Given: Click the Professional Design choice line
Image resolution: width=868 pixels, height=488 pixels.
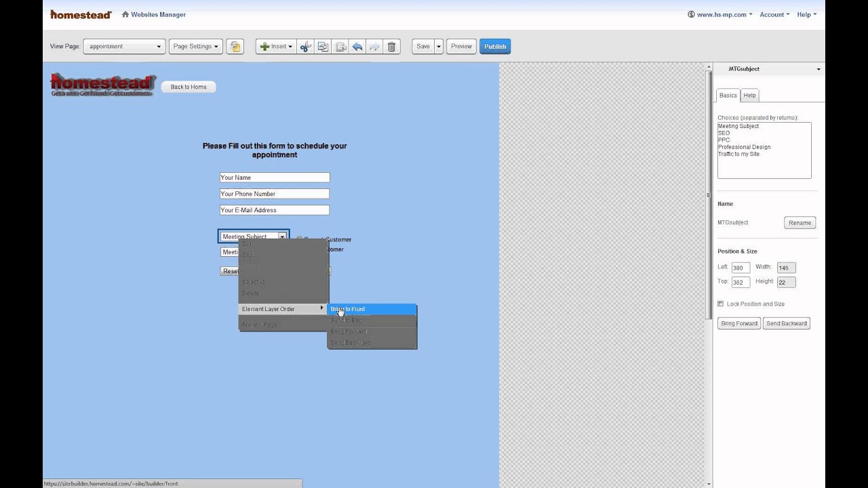Looking at the screenshot, I should pos(744,147).
